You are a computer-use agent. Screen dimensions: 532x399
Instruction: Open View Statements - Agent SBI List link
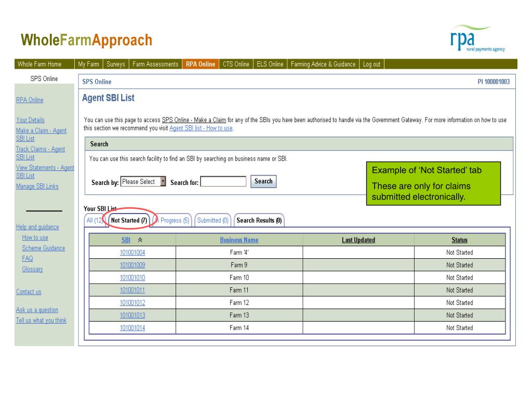[45, 171]
